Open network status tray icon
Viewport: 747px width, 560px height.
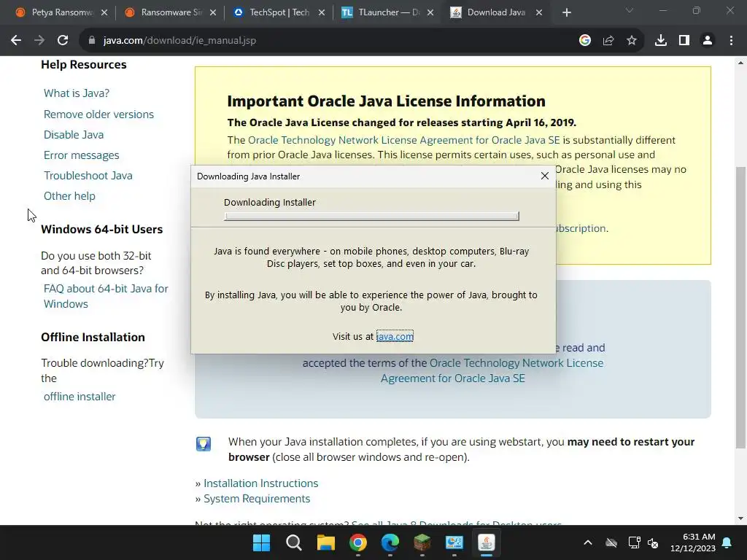634,542
